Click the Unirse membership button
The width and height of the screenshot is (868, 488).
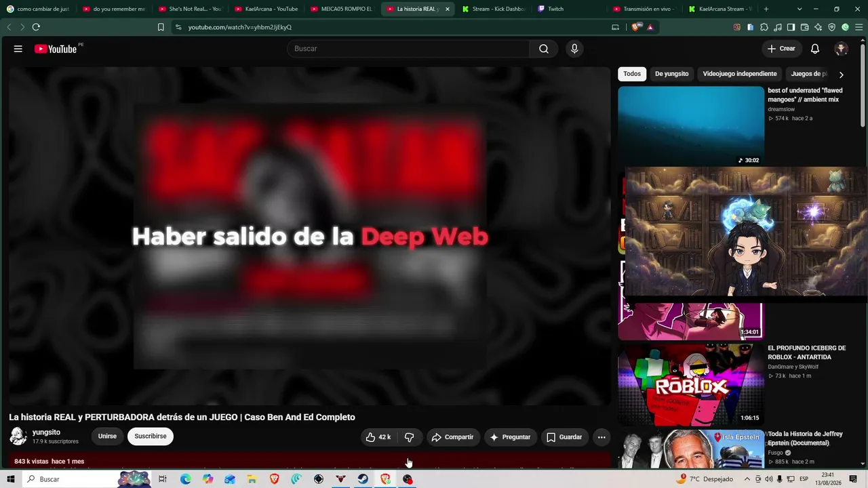[x=107, y=436]
